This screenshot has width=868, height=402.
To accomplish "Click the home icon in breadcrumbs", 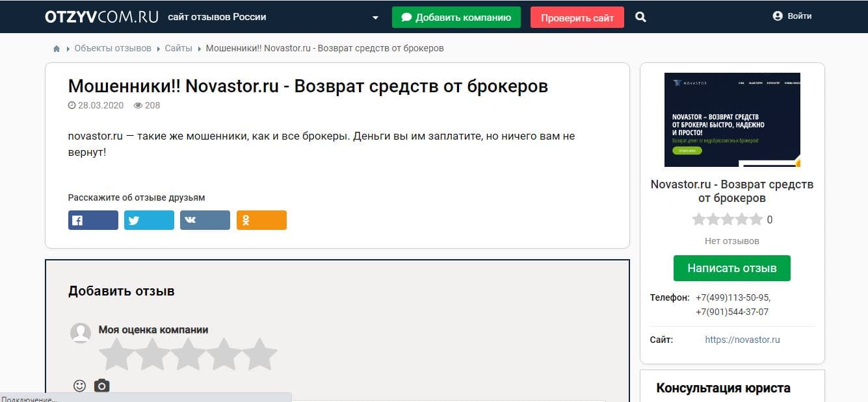I will (x=57, y=49).
